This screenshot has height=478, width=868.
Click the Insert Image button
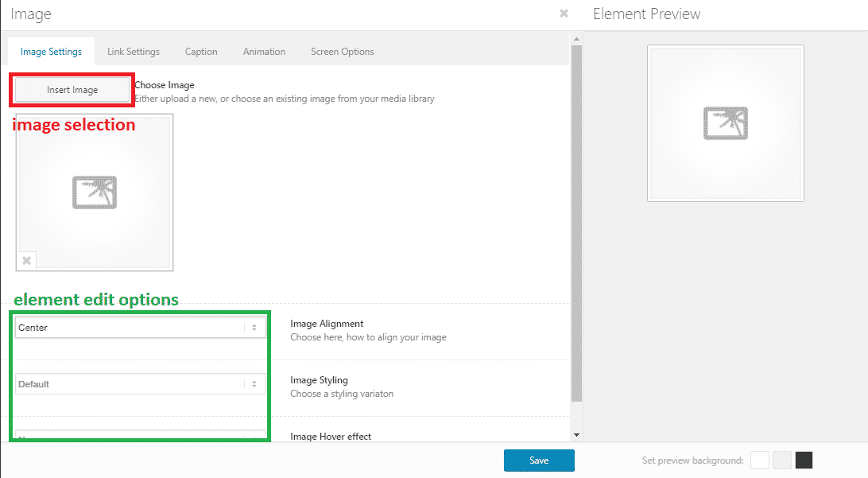coord(72,90)
